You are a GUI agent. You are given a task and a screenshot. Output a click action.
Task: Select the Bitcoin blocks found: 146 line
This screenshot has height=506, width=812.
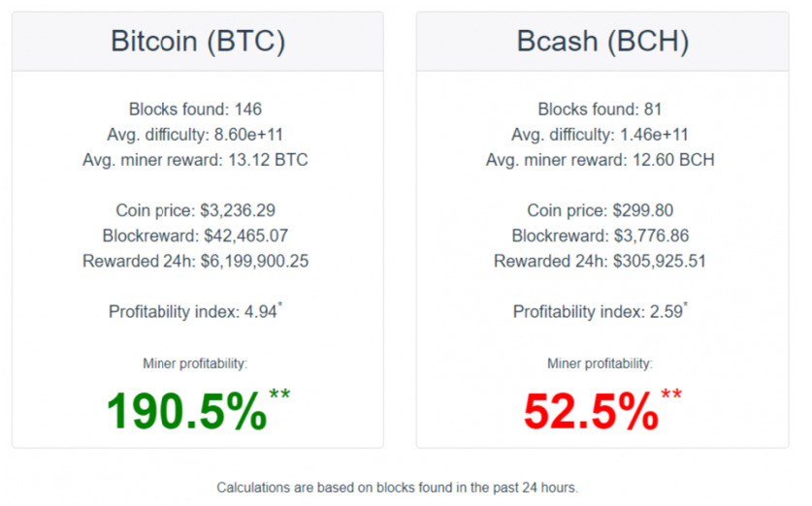tap(196, 110)
